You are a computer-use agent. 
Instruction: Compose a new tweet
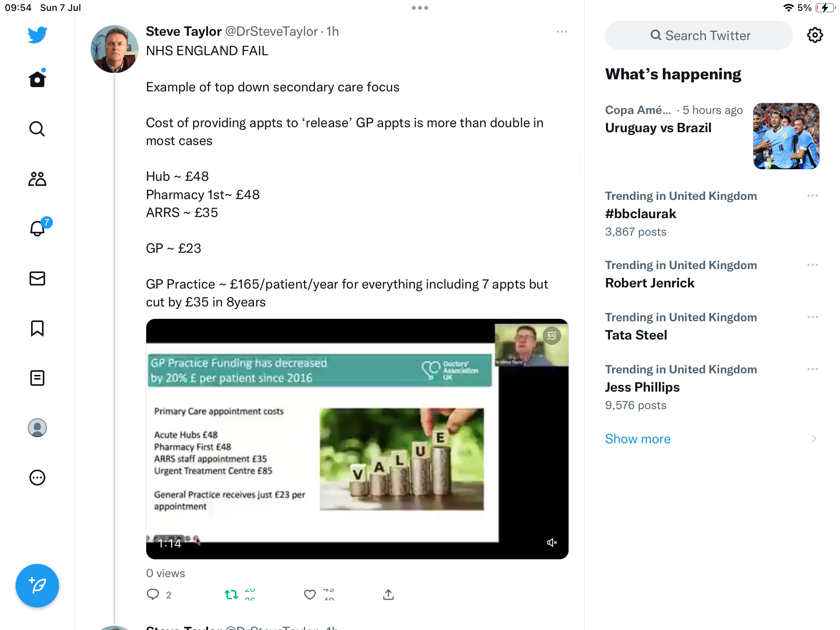click(x=37, y=586)
